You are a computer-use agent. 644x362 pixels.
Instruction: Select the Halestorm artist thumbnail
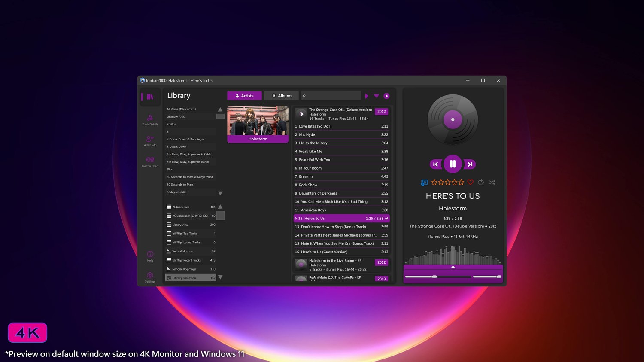258,125
